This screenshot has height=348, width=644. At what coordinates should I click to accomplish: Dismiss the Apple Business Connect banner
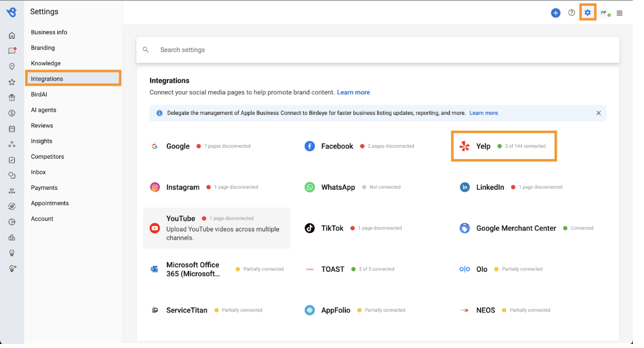pyautogui.click(x=598, y=113)
